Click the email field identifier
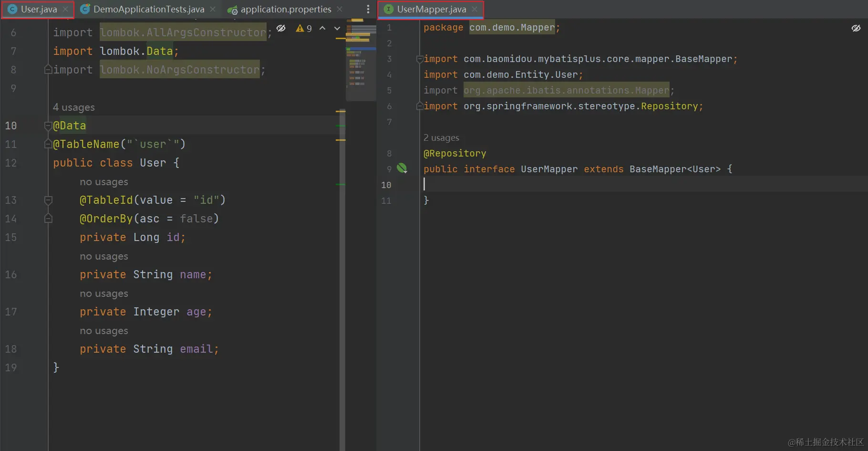 196,349
